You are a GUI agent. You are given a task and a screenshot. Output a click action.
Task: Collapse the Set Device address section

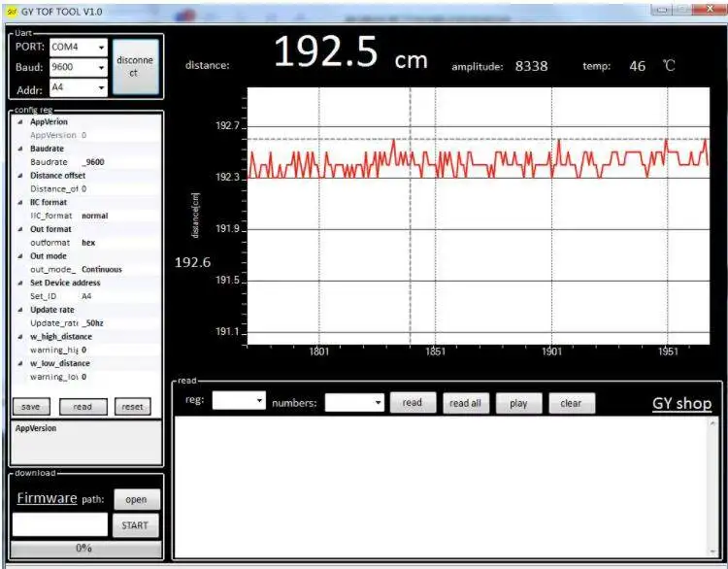(20, 284)
